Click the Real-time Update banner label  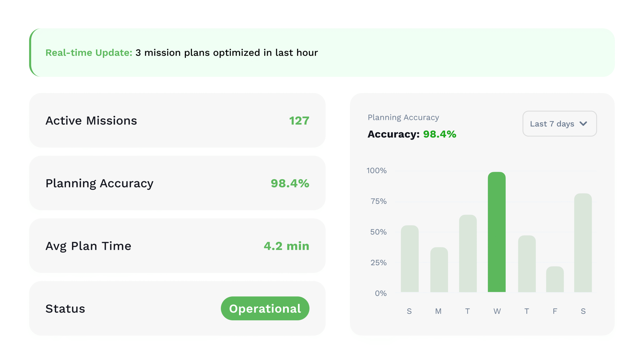(89, 53)
